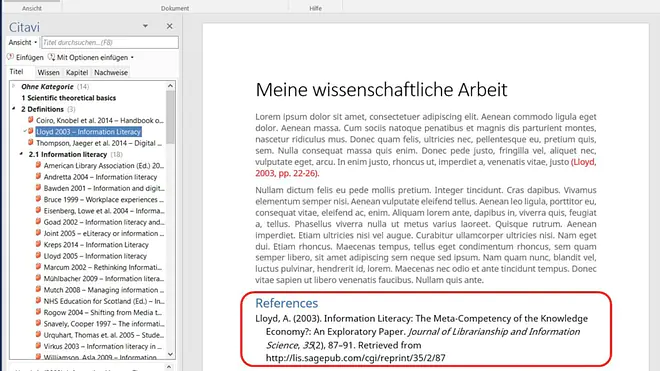
Task: Click the Ansicht ribbon group label
Action: pos(32,8)
